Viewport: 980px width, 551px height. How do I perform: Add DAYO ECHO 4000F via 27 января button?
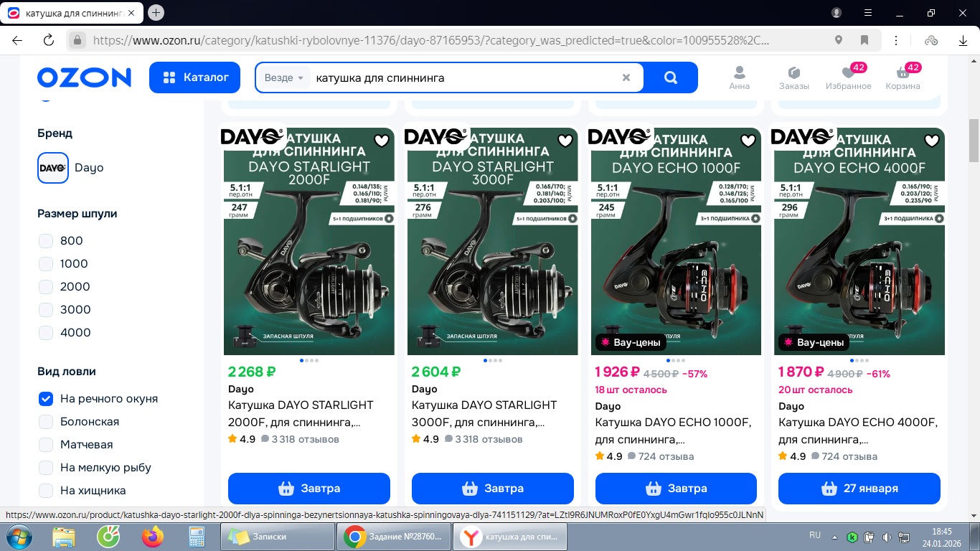click(x=859, y=489)
